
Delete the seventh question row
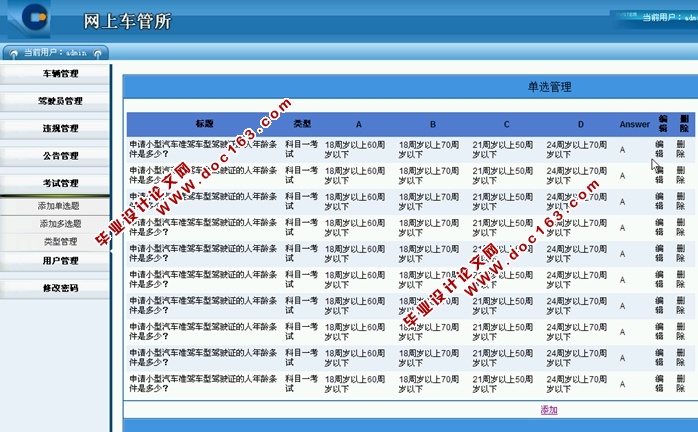coord(681,306)
